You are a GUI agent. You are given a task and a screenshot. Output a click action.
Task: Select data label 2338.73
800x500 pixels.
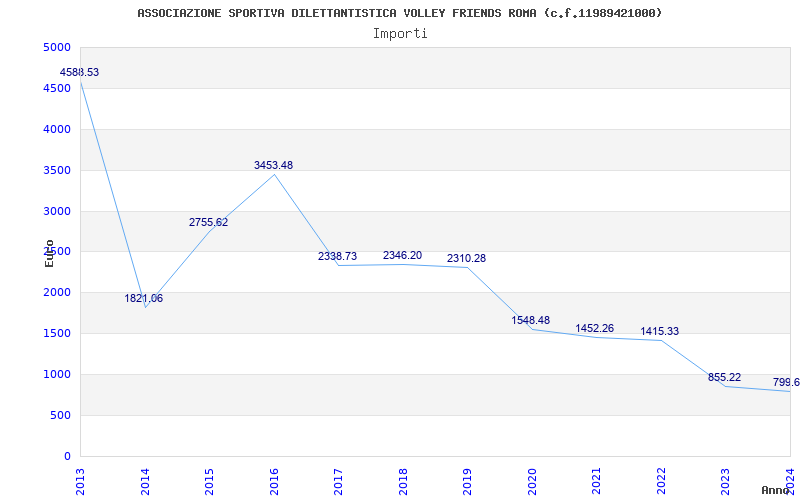(338, 257)
